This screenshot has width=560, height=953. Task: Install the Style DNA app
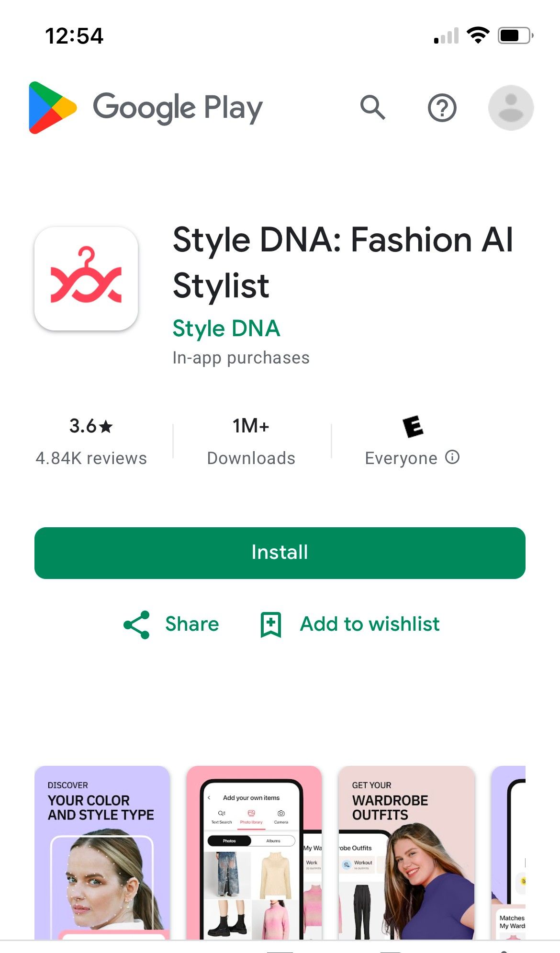pos(280,553)
